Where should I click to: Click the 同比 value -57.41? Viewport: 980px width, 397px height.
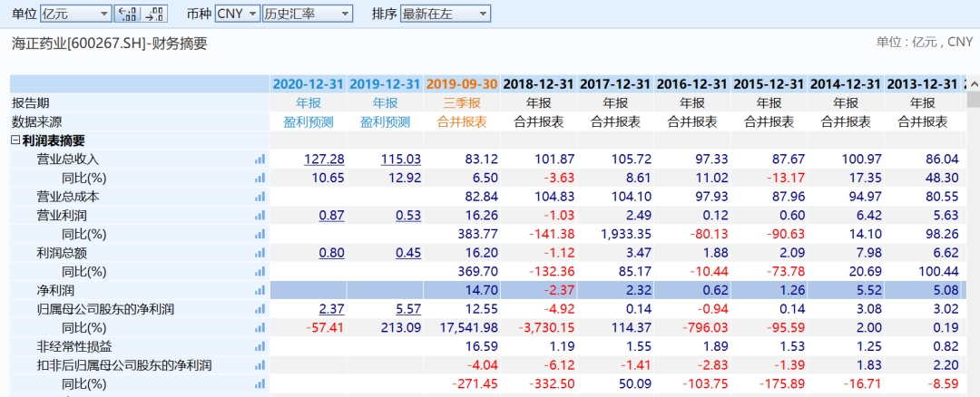tap(324, 328)
